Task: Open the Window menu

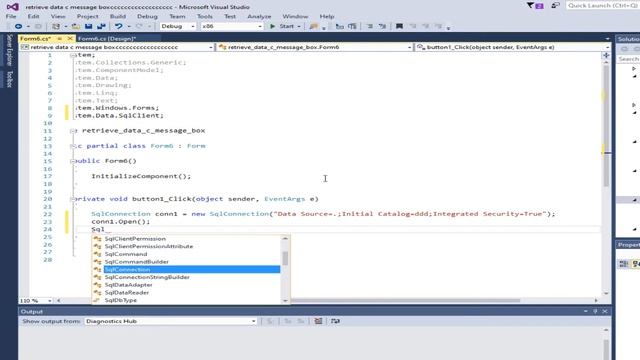Action: coord(295,16)
